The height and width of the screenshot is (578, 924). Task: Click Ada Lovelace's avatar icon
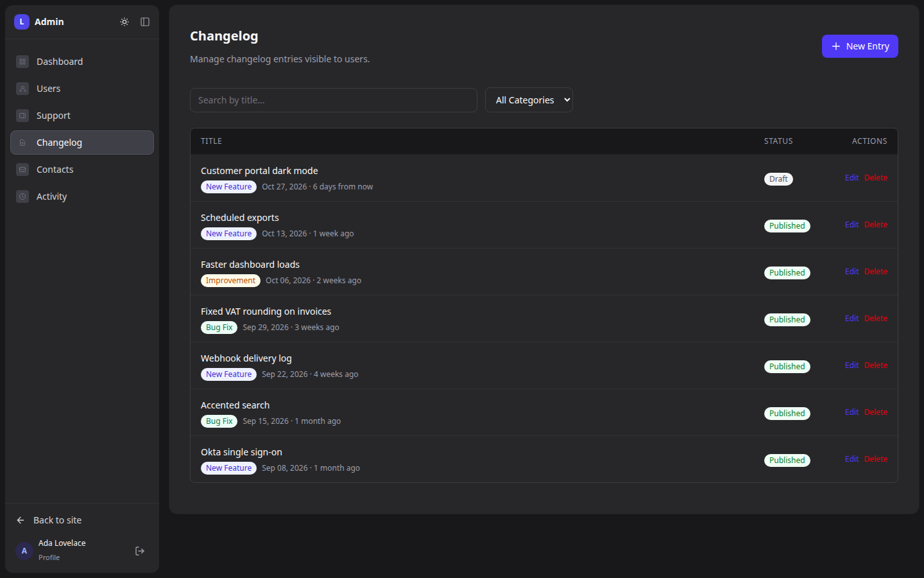24,551
